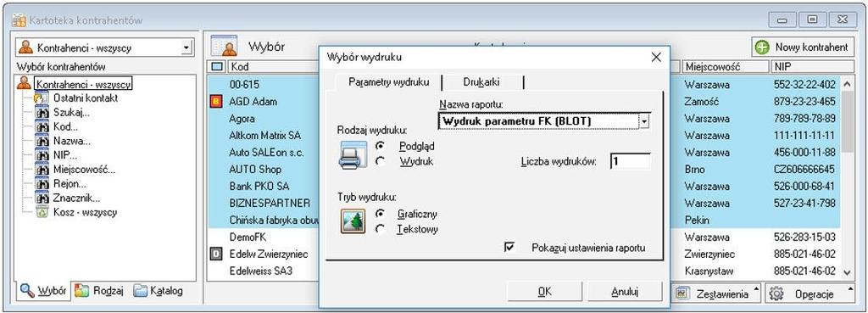
Task: Select the Wydruk radio button
Action: [381, 161]
